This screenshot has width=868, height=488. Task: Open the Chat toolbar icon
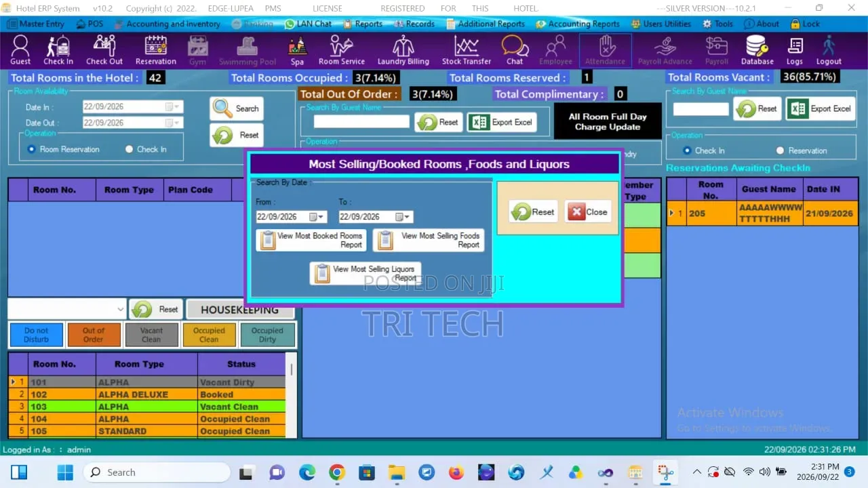click(515, 50)
